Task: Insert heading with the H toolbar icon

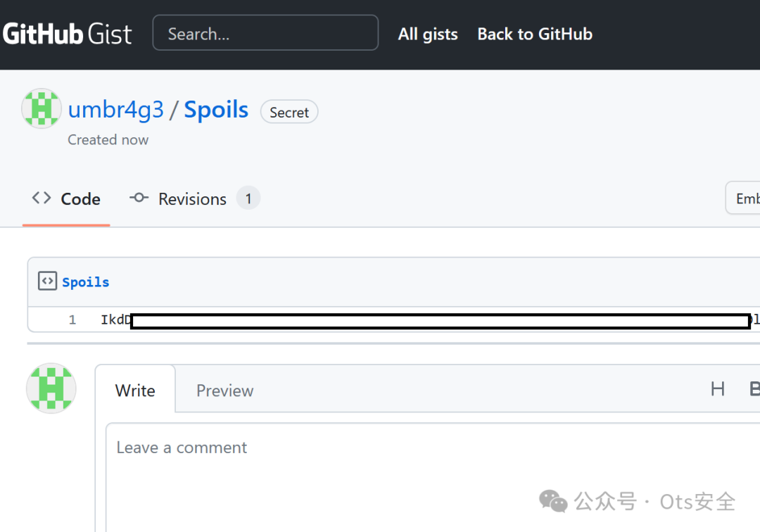Action: [718, 388]
